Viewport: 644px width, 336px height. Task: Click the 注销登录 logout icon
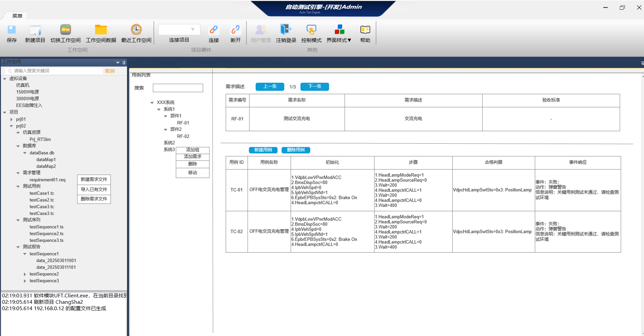pos(286,30)
